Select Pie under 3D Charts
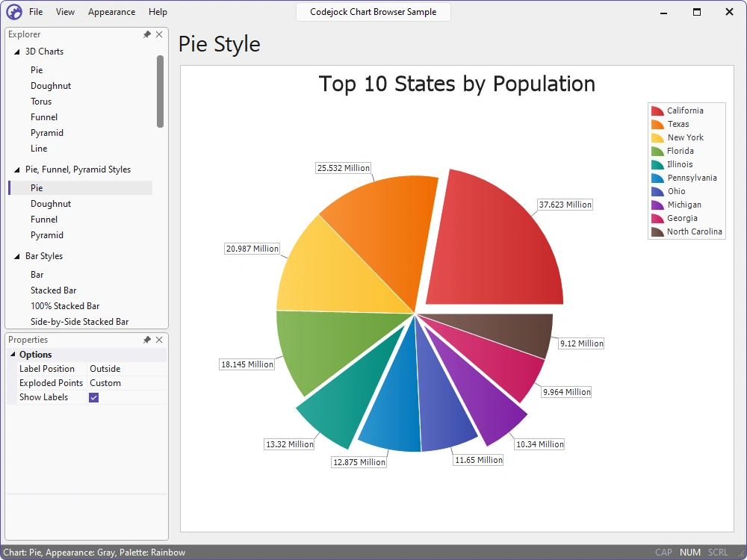This screenshot has width=747, height=560. point(37,70)
